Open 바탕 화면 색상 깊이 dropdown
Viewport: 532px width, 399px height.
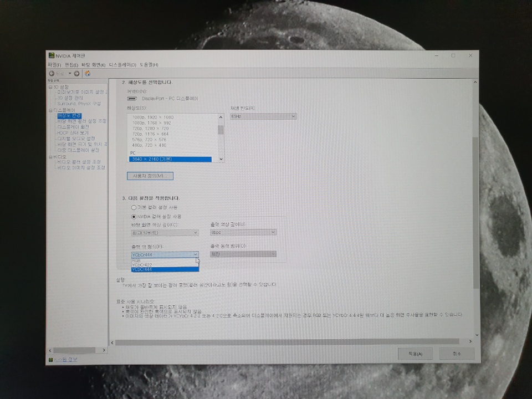click(x=165, y=233)
